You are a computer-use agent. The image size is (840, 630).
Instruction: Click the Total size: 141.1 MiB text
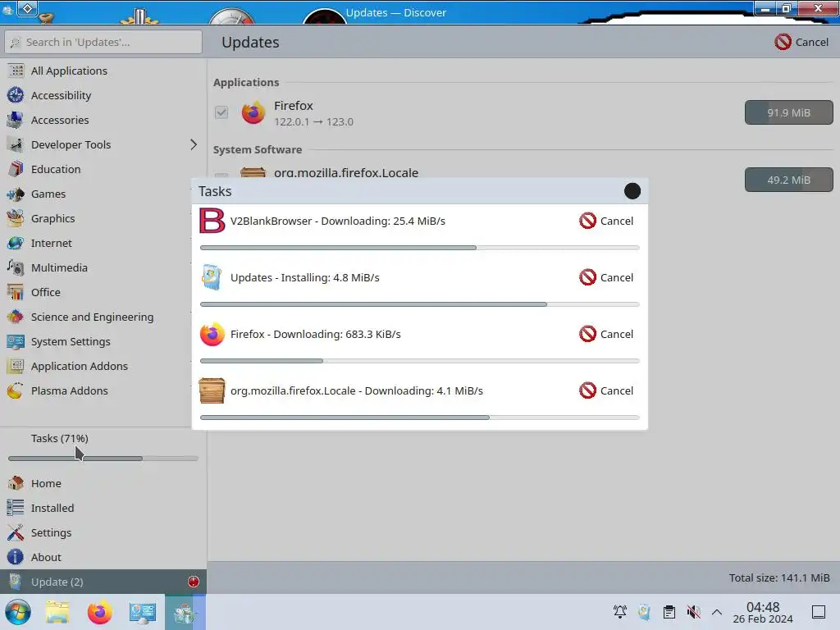779,577
